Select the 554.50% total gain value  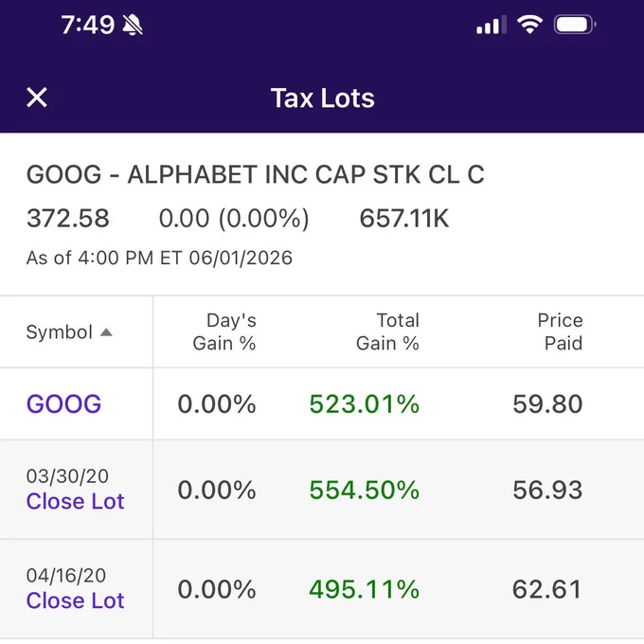pyautogui.click(x=365, y=490)
